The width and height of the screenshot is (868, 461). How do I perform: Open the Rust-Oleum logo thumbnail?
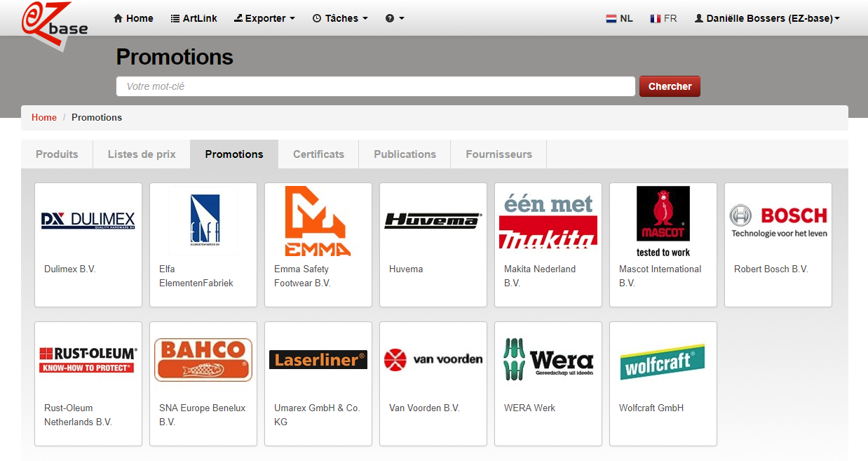point(88,360)
